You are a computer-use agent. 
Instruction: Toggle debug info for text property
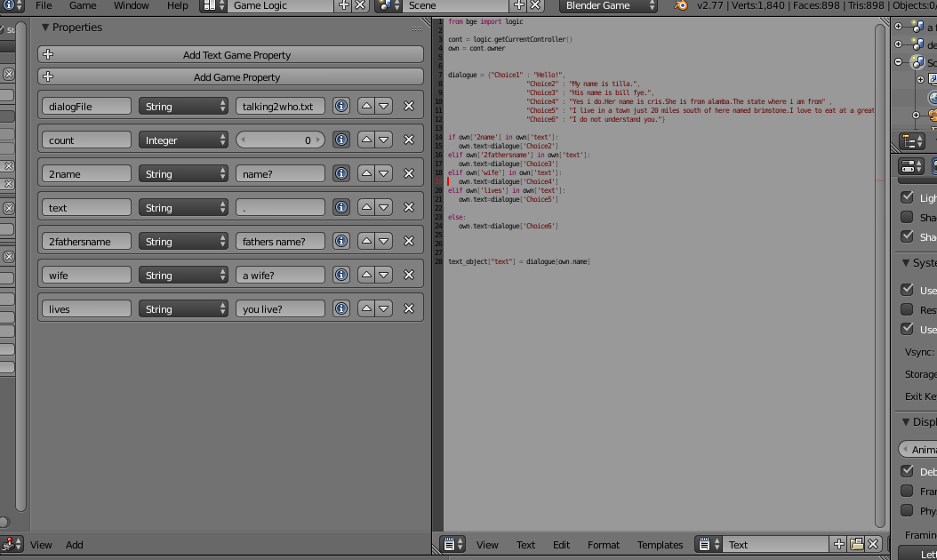coord(341,207)
